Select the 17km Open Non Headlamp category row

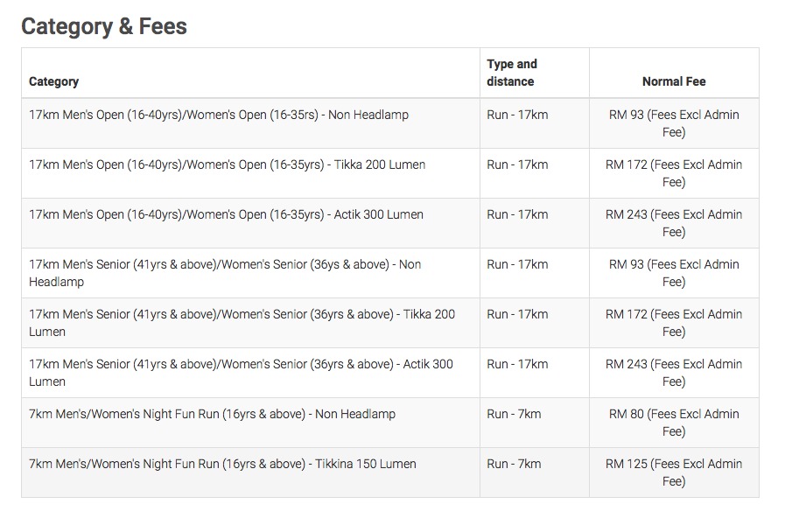[390, 123]
